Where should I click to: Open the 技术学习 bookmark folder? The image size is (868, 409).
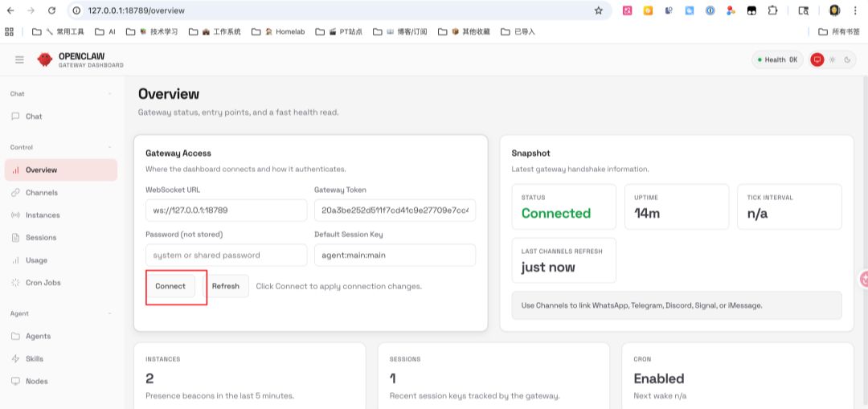point(152,31)
